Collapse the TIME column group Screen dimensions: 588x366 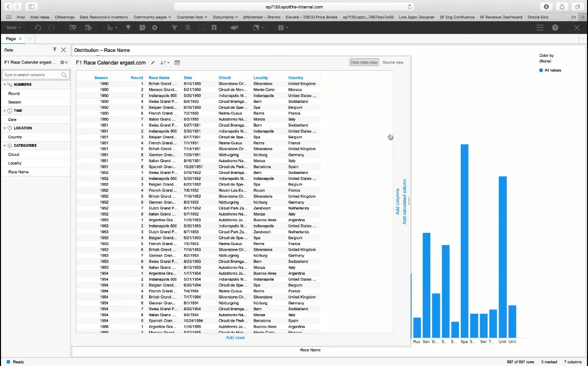coord(5,111)
